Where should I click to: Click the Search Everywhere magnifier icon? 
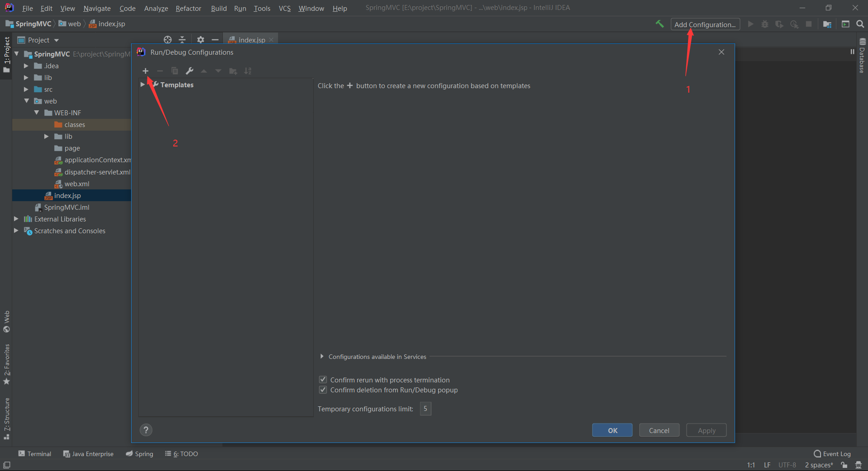860,24
